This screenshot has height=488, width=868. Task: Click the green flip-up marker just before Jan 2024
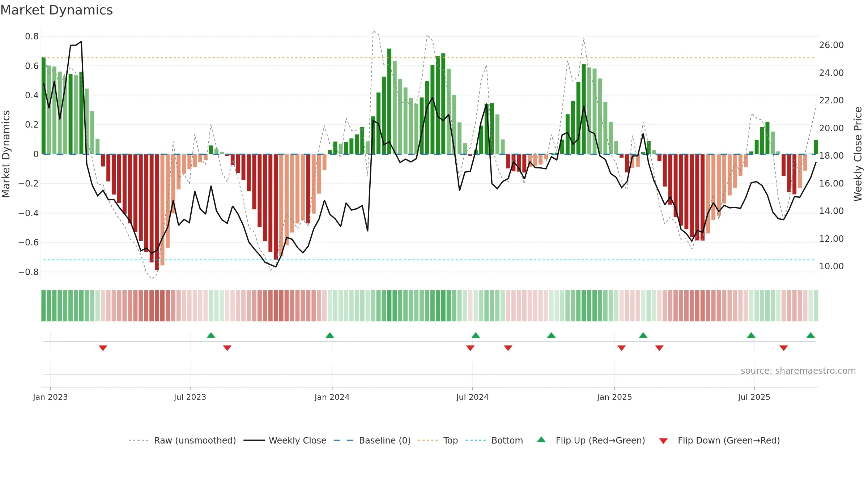tap(330, 335)
